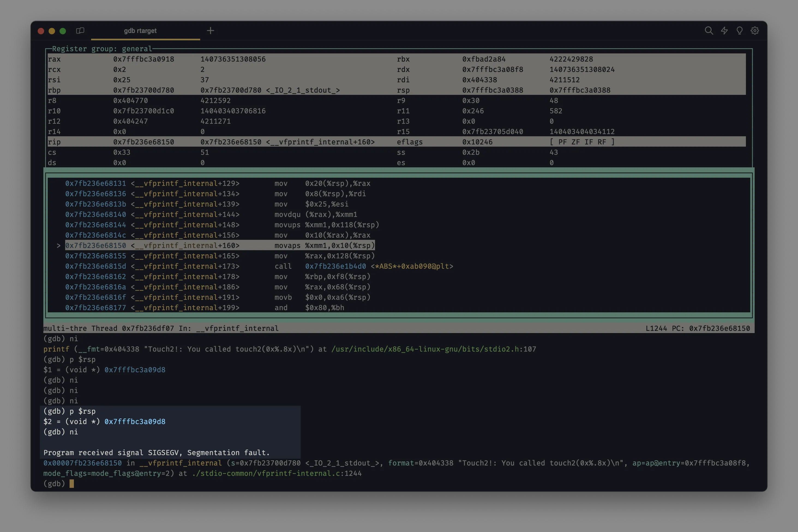This screenshot has height=532, width=798.
Task: Click the ss register value 0x2b
Action: point(471,152)
